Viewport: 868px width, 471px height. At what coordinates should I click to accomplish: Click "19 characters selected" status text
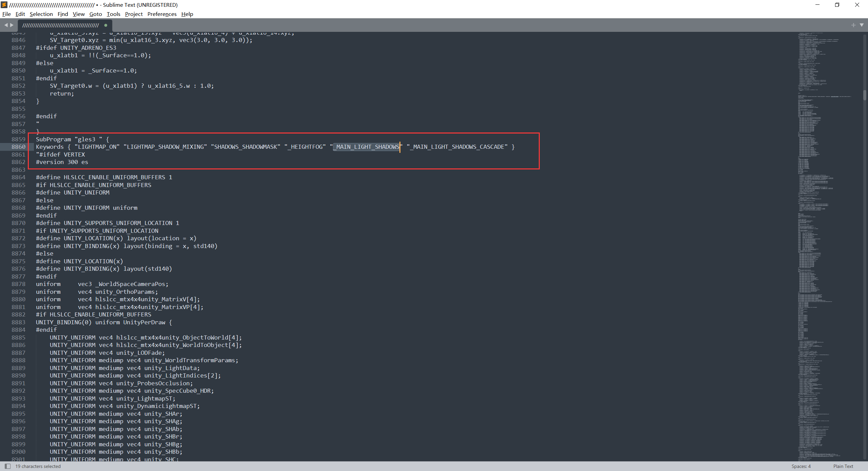click(38, 466)
